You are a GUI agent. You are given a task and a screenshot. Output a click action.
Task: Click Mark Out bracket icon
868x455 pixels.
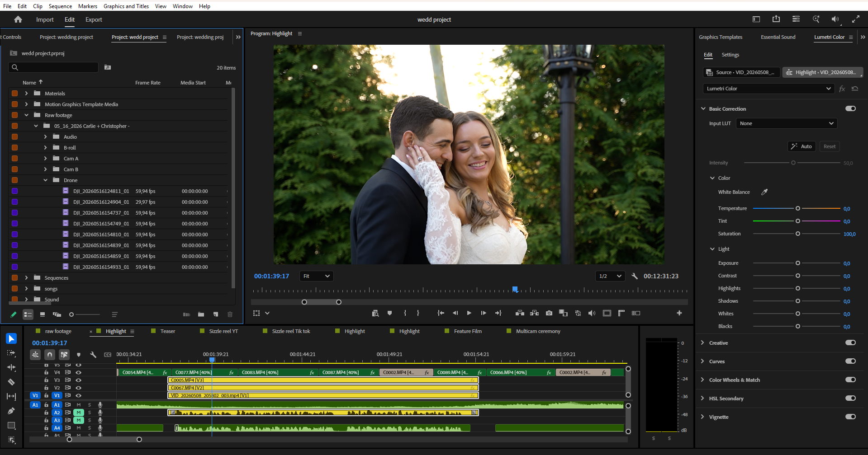click(x=418, y=313)
